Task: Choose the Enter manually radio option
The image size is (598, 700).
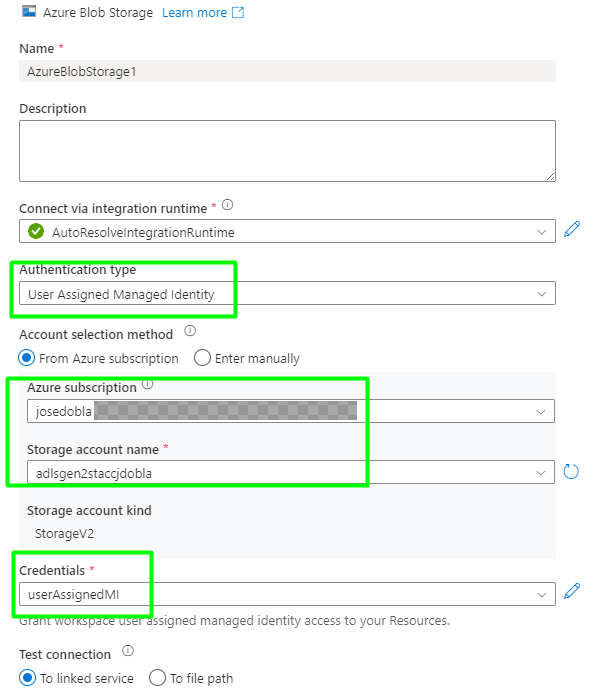Action: pos(202,358)
